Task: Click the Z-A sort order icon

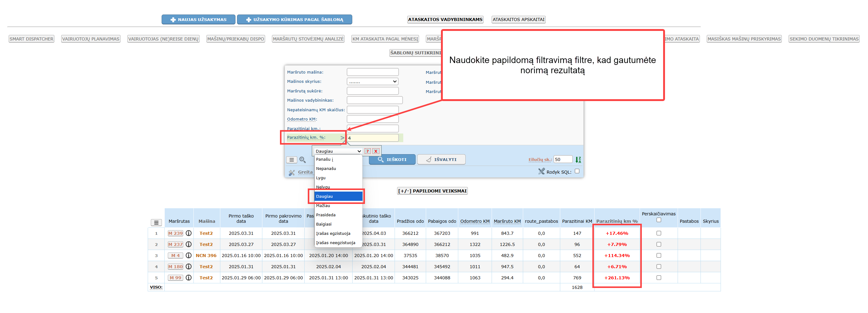Action: click(x=578, y=160)
